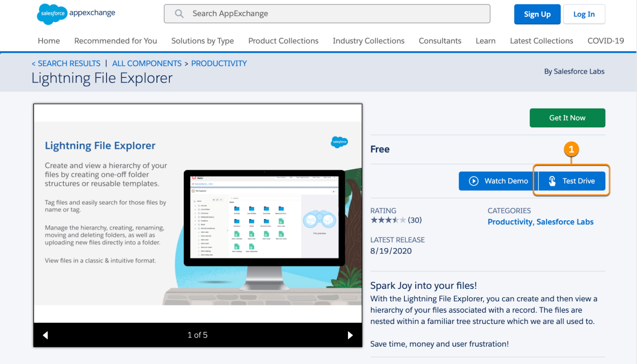Open the Consultants menu item
This screenshot has height=364, width=637.
pos(440,41)
